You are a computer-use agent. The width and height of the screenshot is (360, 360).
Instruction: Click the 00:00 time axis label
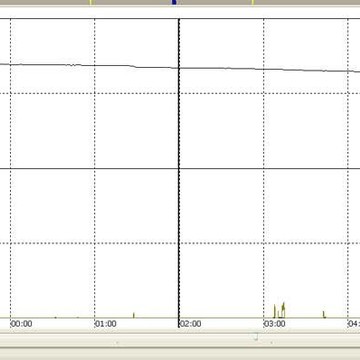click(22, 324)
